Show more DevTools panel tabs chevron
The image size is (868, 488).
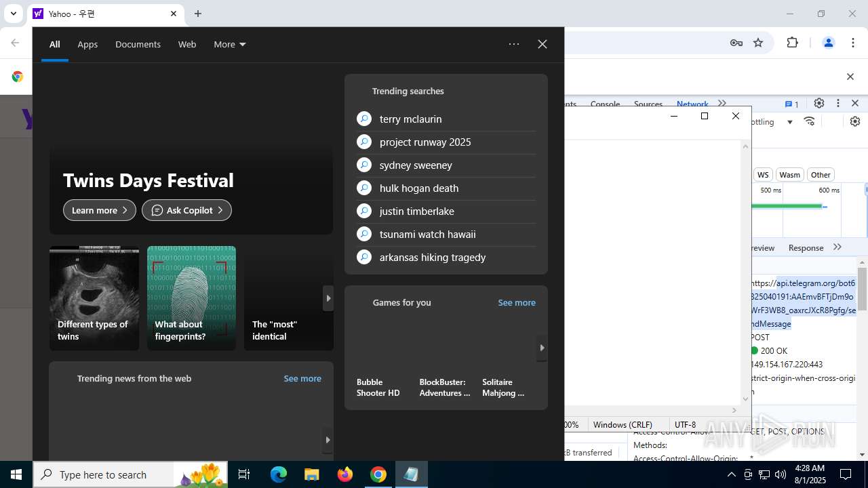tap(722, 104)
